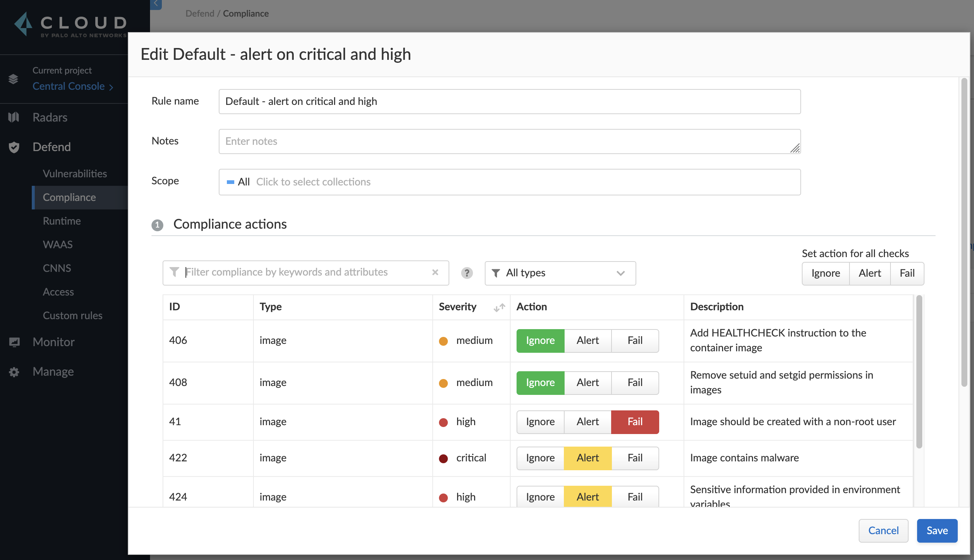Viewport: 974px width, 560px height.
Task: Click the help question mark icon
Action: coord(467,273)
